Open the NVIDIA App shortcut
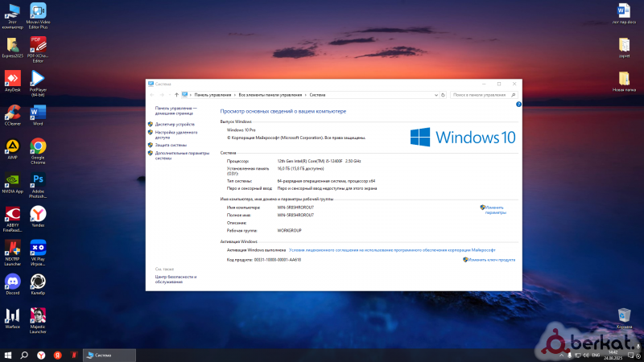Viewport: 644px width, 362px height. click(12, 181)
